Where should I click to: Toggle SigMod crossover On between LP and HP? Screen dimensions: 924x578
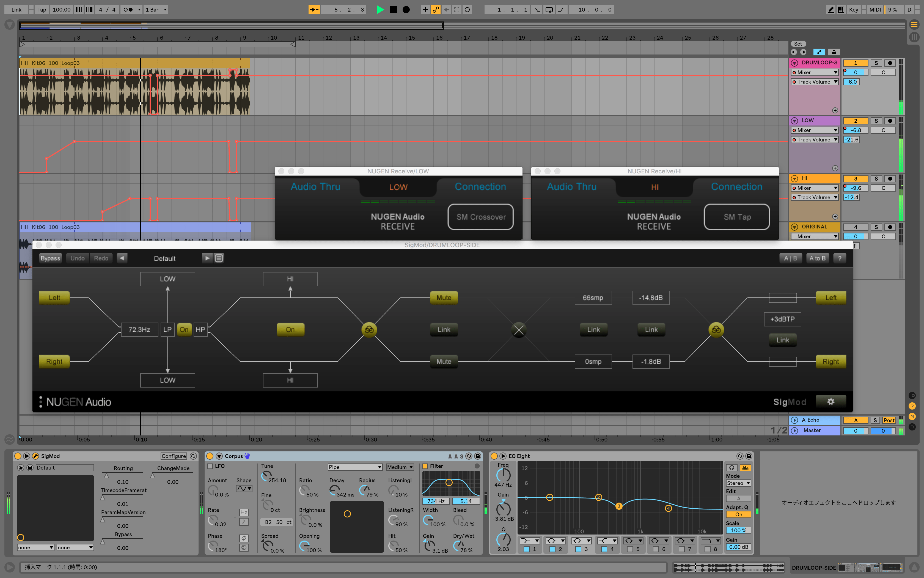(x=184, y=329)
